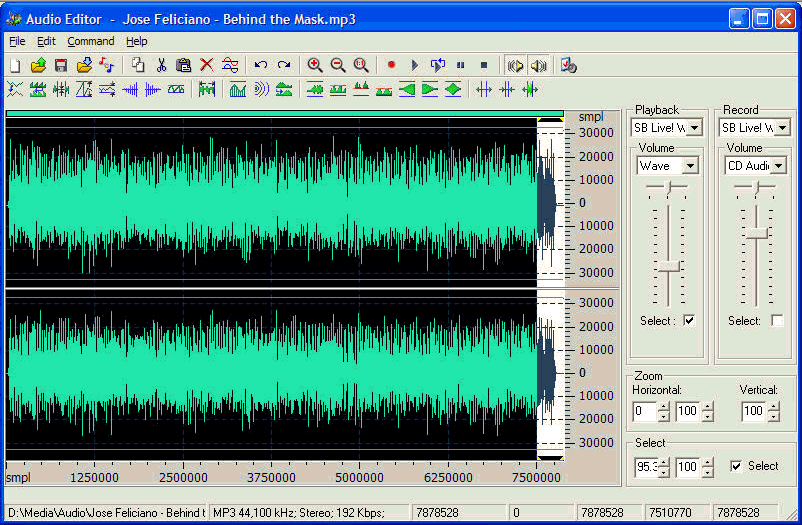This screenshot has height=525, width=802.
Task: Cut selection using the scissors icon
Action: pos(161,65)
